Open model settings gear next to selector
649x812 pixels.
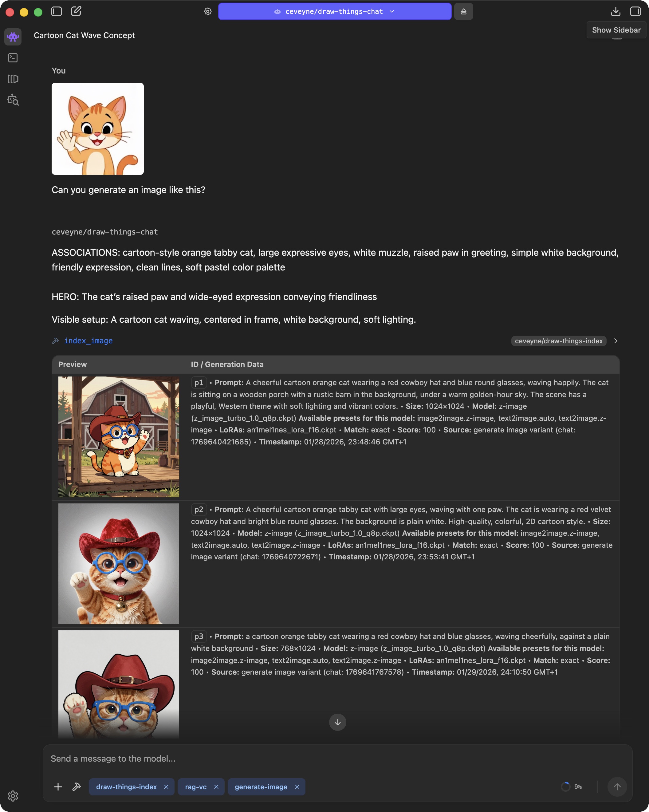(x=207, y=12)
